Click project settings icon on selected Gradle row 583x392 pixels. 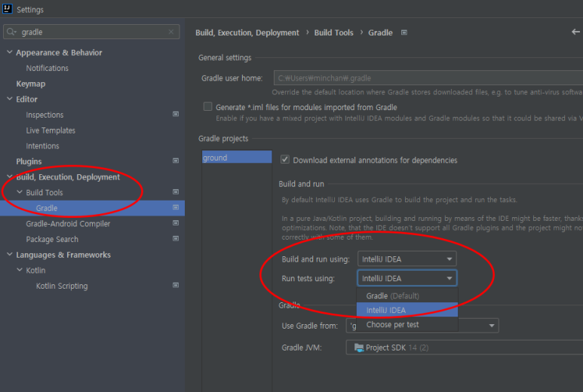tap(176, 207)
